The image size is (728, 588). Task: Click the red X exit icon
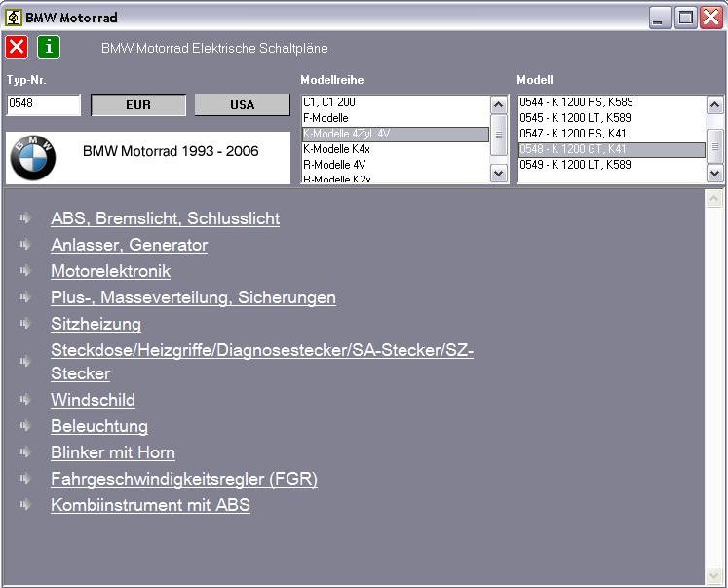click(x=17, y=47)
